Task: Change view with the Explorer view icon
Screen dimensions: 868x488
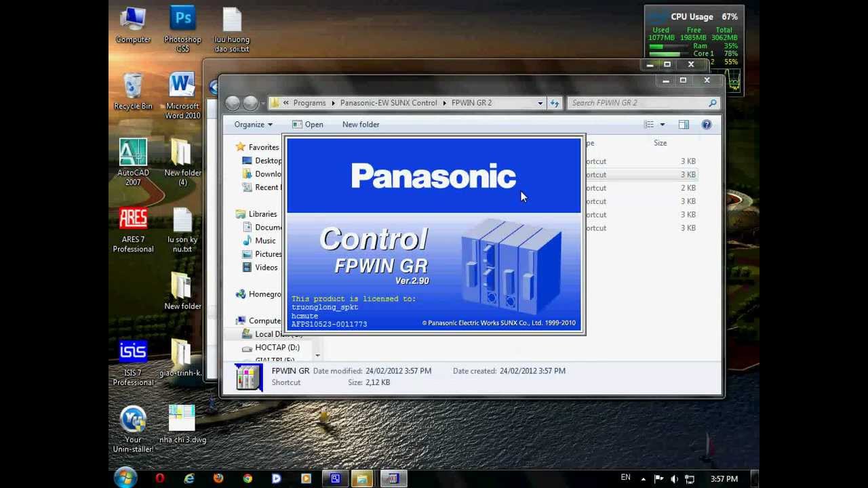Action: [x=649, y=125]
